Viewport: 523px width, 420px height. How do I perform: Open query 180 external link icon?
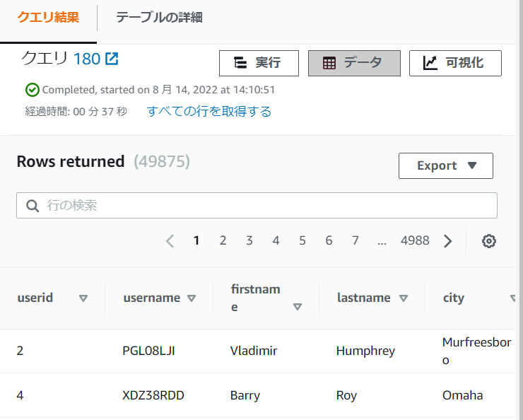point(112,59)
